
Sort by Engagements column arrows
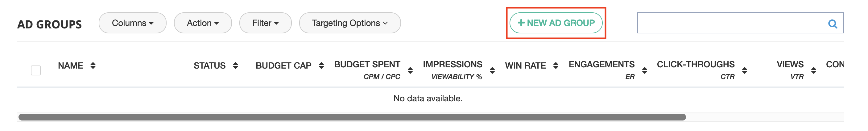click(x=645, y=70)
